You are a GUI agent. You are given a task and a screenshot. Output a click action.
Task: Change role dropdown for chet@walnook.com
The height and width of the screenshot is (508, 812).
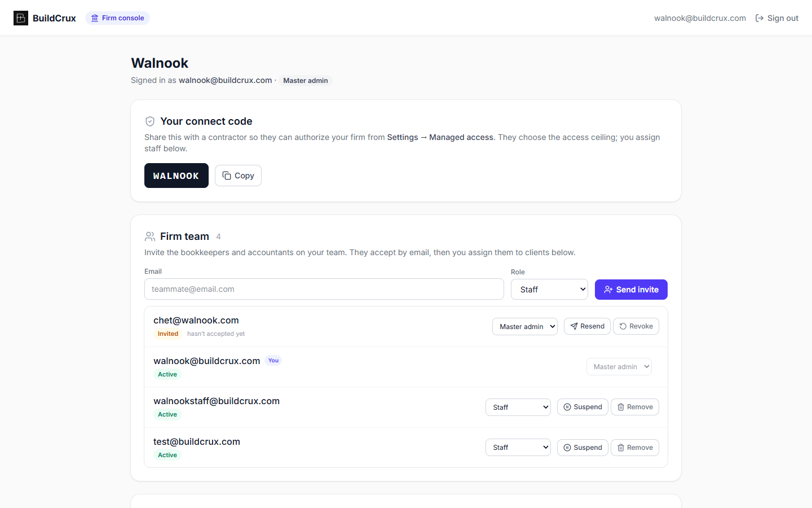(x=525, y=326)
